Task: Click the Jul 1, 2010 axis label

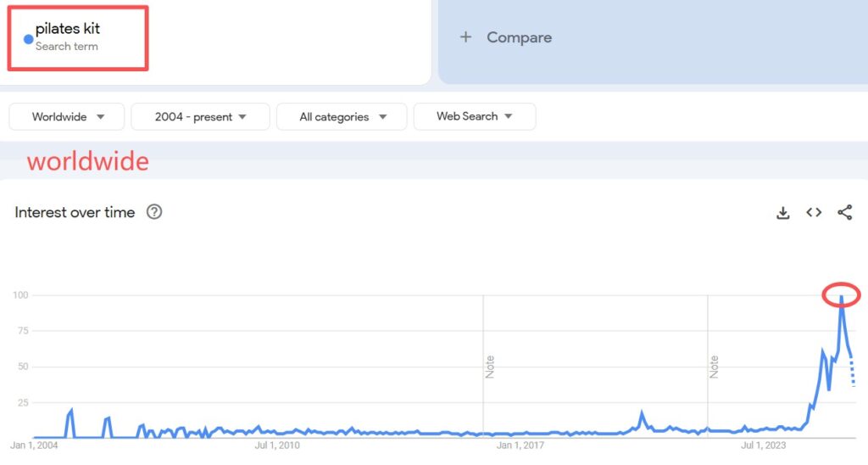Action: tap(278, 445)
